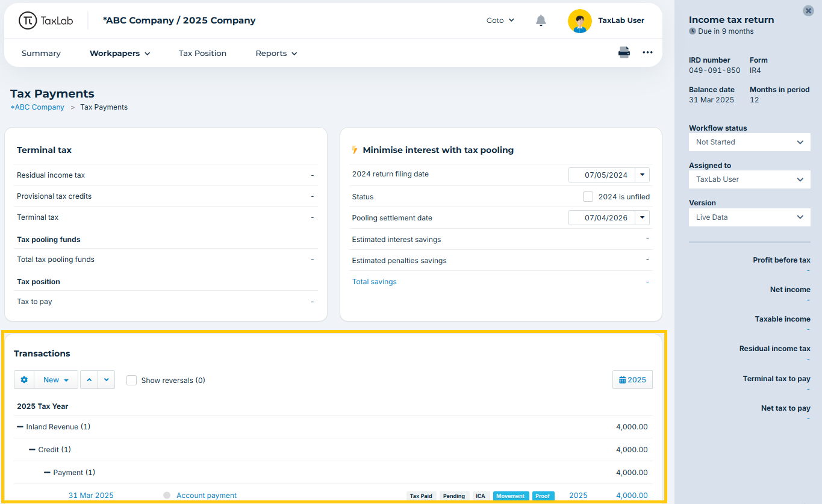The height and width of the screenshot is (504, 822).
Task: Click the 31 Mar 2025 transaction date
Action: coord(91,496)
